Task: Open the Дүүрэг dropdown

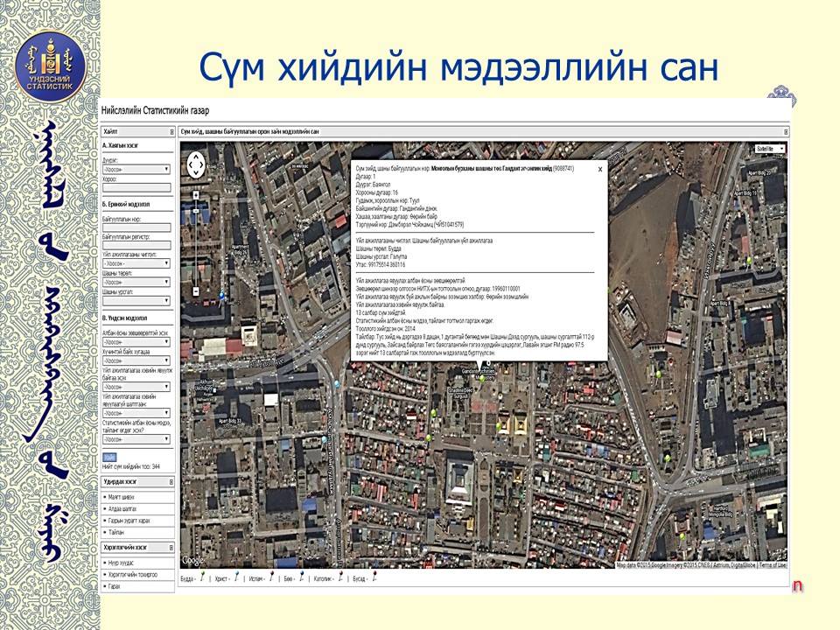Action: point(136,170)
